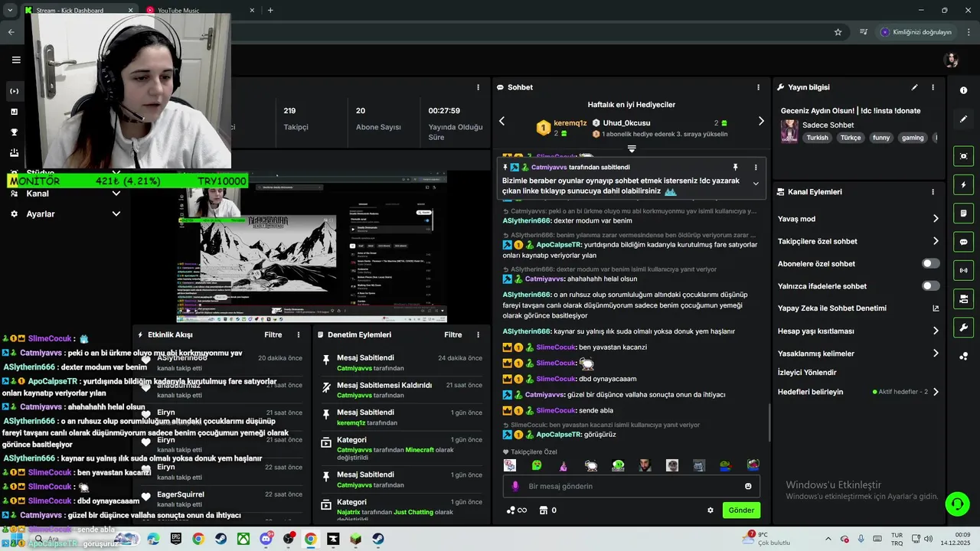This screenshot has height=551, width=980.
Task: Unpin the pinned chat message with the pin icon
Action: pyautogui.click(x=735, y=167)
